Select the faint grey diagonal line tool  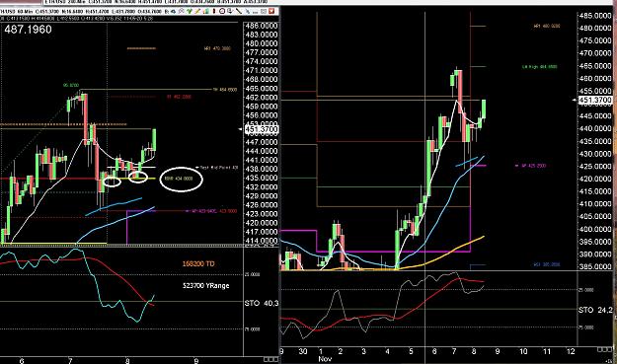[x=248, y=12]
